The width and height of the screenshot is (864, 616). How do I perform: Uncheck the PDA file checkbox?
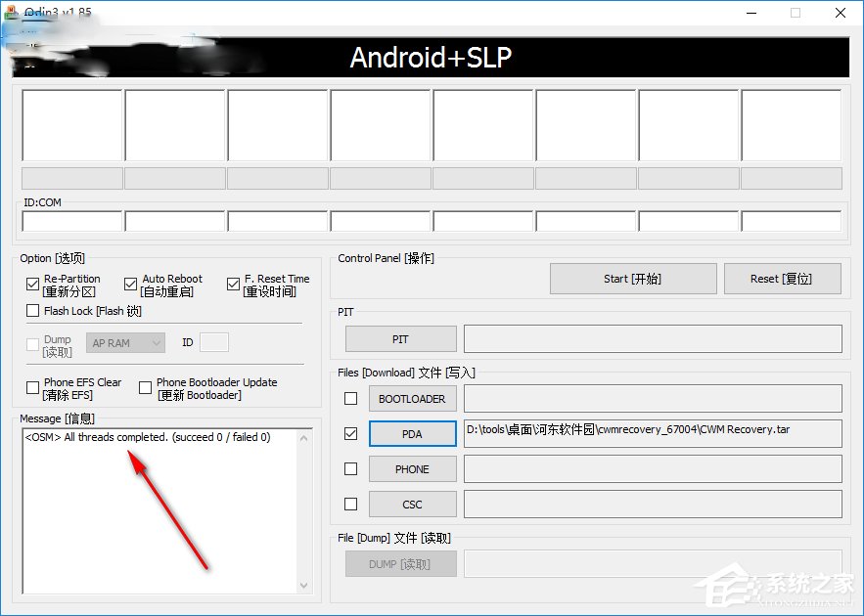(349, 433)
